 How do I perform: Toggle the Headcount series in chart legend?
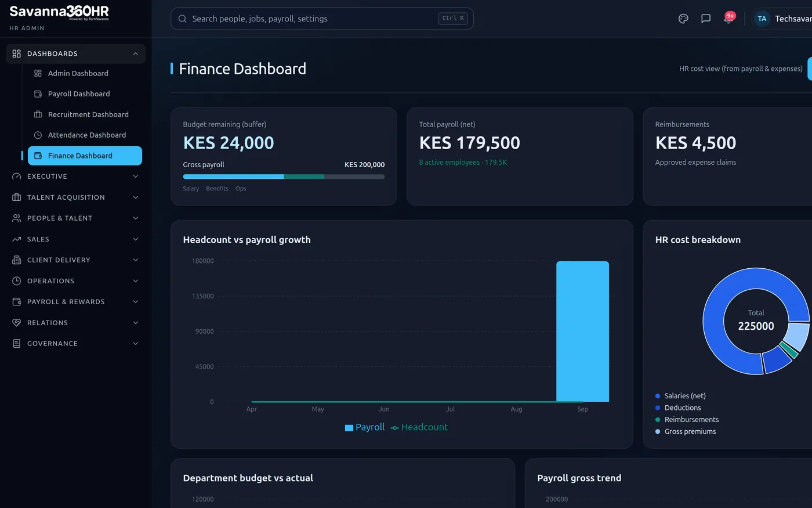point(419,427)
